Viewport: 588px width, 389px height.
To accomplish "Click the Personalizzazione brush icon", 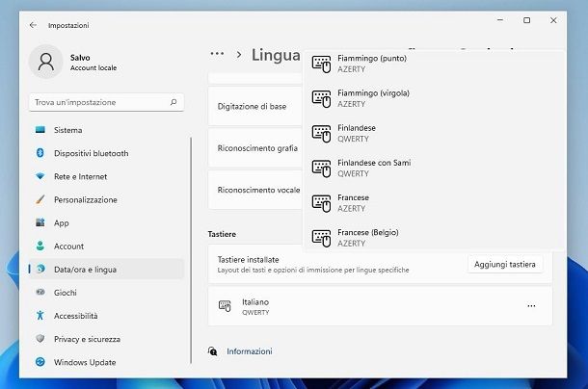I will pos(40,199).
